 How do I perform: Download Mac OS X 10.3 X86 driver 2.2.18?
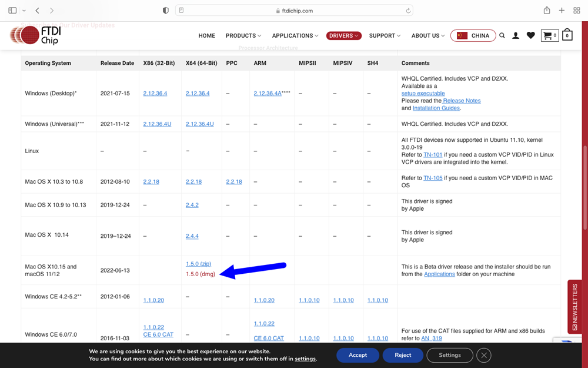click(x=151, y=182)
